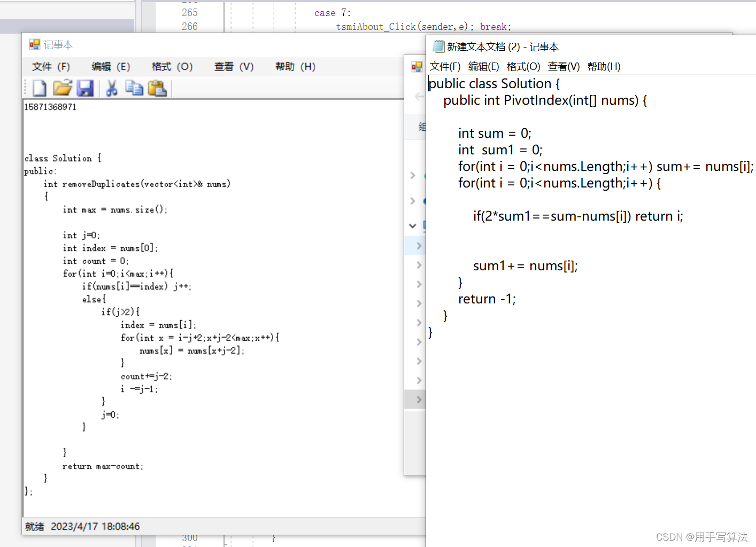Click the number 15871368971 in left notepad
The width and height of the screenshot is (756, 547).
point(50,107)
